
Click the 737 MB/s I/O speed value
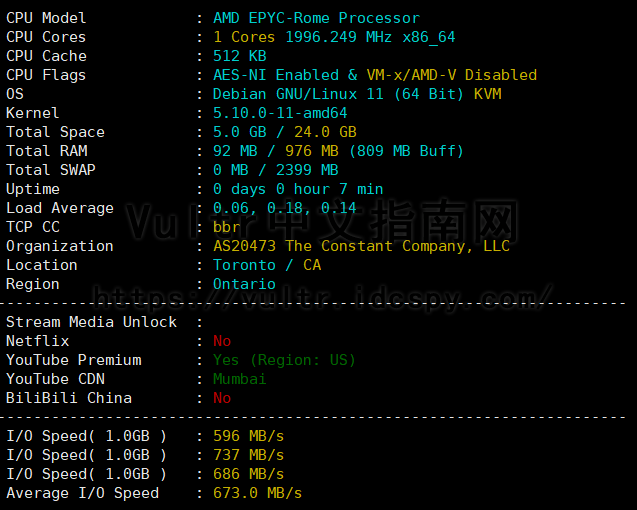tap(248, 455)
